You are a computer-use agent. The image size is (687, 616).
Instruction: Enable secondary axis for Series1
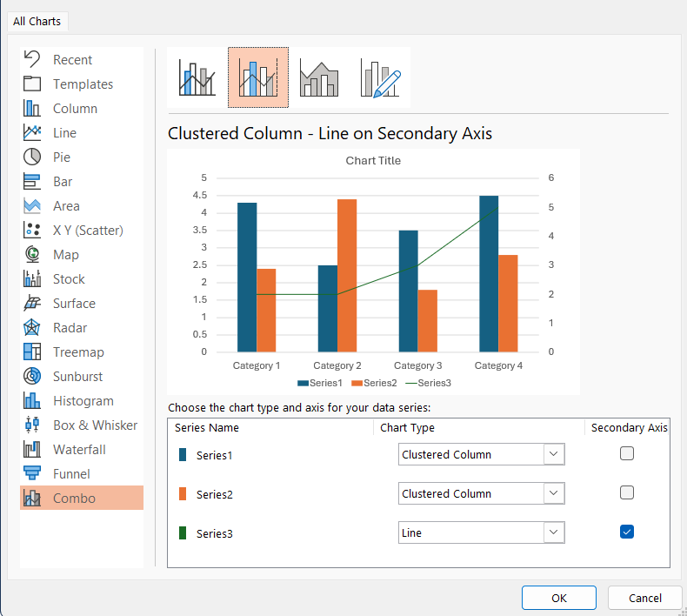pyautogui.click(x=626, y=453)
